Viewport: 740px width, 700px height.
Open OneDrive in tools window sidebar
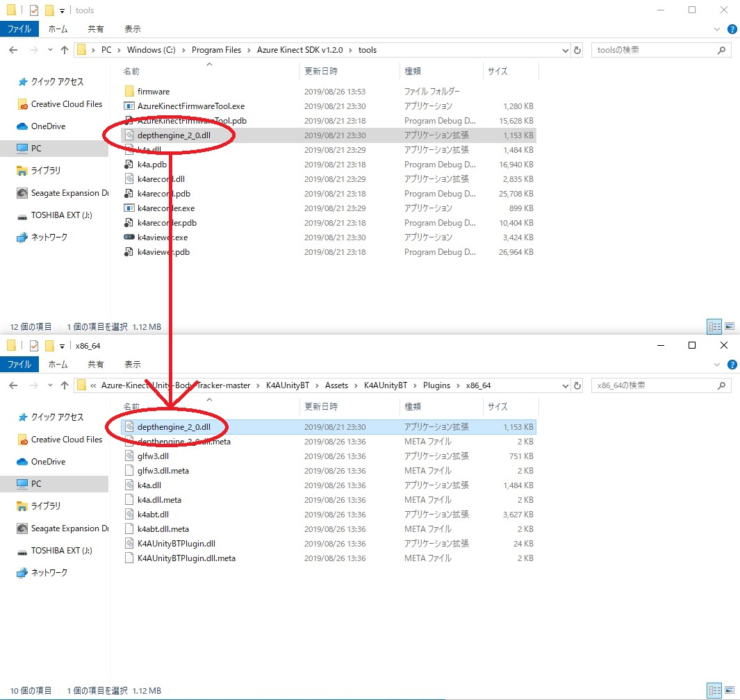[x=48, y=126]
